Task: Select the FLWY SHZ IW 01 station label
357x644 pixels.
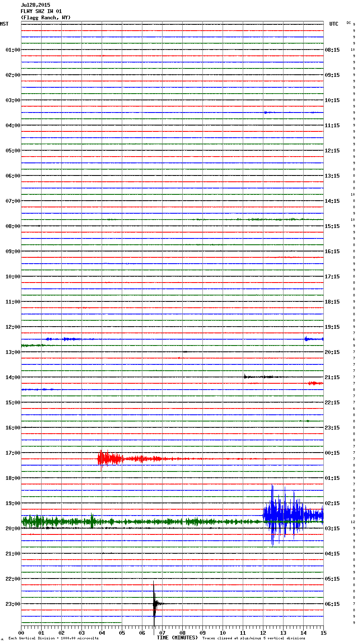Action: 41,11
